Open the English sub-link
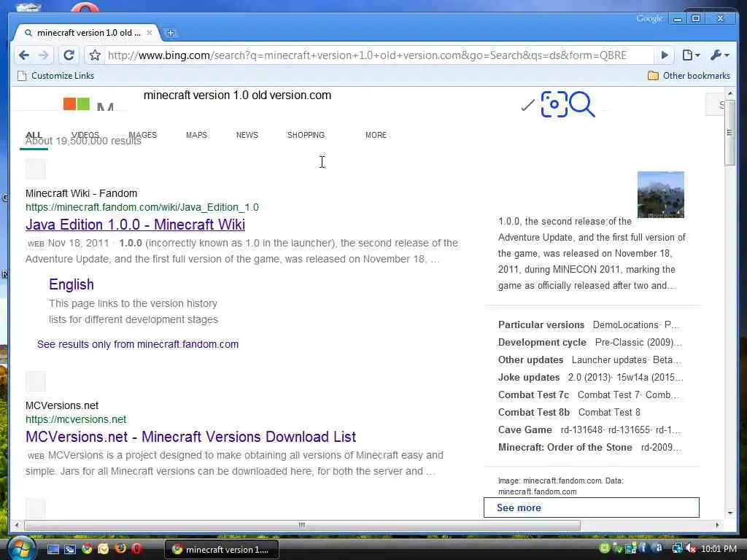747x560 pixels. (x=71, y=284)
